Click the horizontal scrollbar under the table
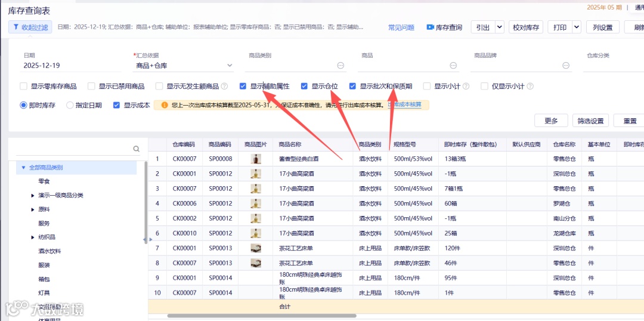Viewport: 644px width, 321px height. (262, 316)
